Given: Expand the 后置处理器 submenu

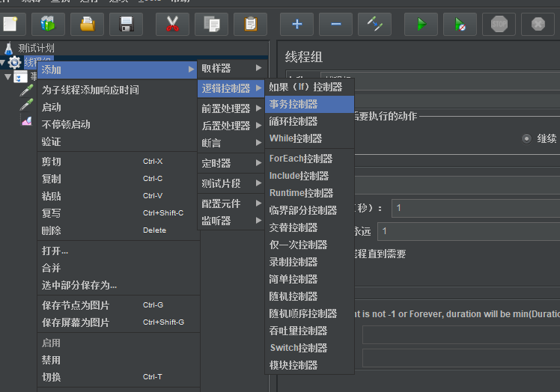Looking at the screenshot, I should pyautogui.click(x=231, y=126).
